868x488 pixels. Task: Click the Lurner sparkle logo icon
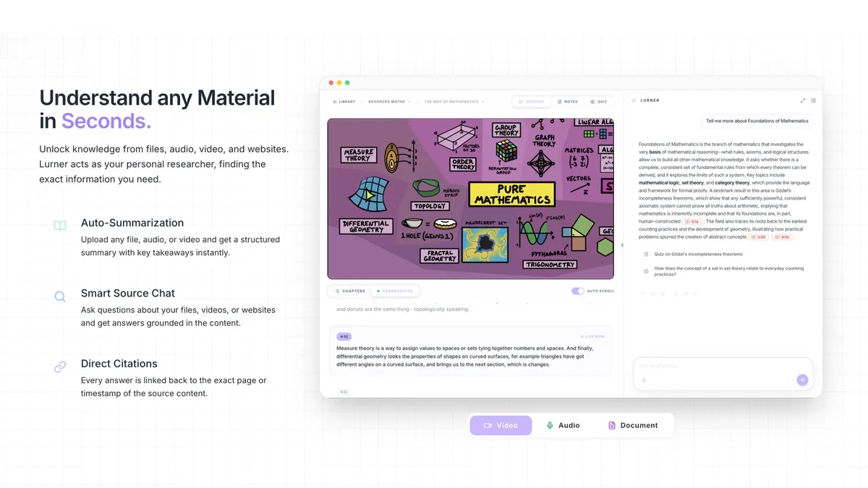pyautogui.click(x=634, y=100)
